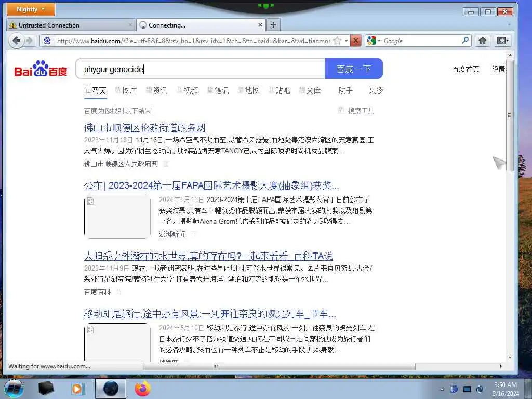
Task: Stop loading the page
Action: coord(355,41)
